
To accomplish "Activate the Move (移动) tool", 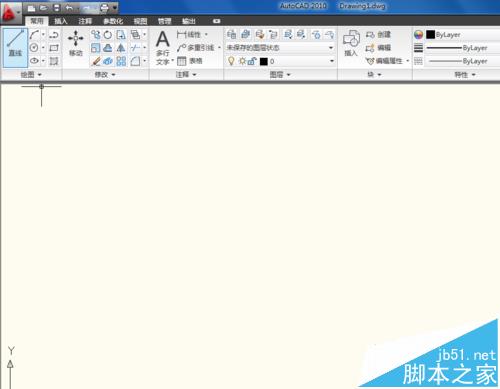I will (x=76, y=43).
